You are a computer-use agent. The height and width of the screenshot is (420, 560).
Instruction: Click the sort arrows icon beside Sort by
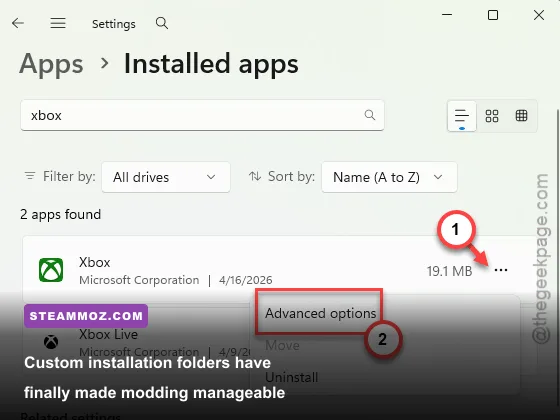255,176
